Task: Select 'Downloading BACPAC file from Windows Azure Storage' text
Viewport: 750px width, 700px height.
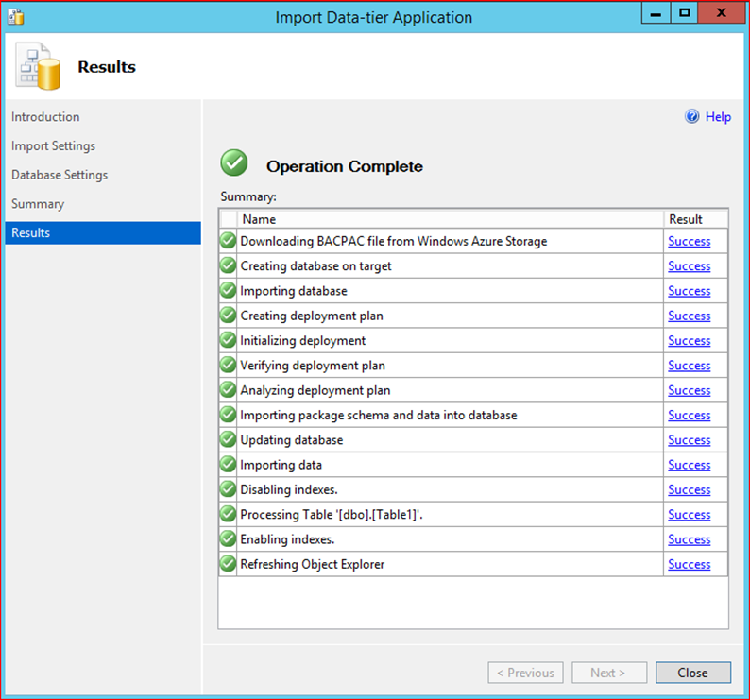Action: (393, 241)
